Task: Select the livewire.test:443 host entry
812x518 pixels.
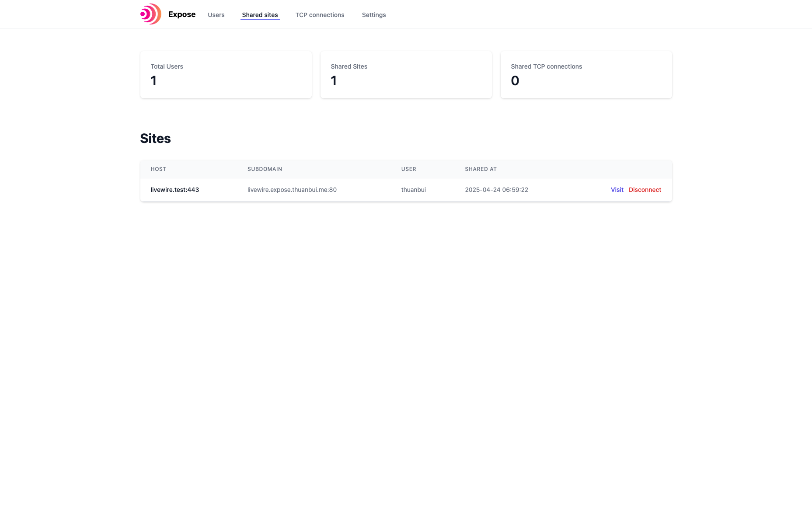Action: (x=174, y=190)
